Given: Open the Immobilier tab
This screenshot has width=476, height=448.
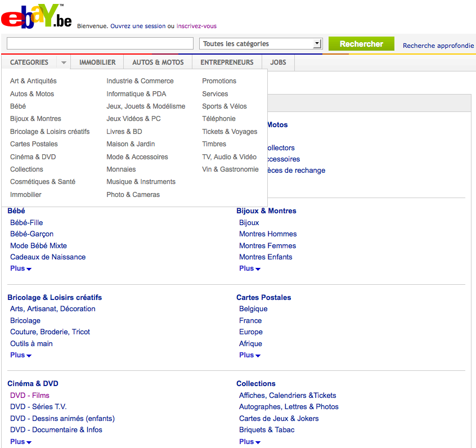Looking at the screenshot, I should [x=97, y=62].
